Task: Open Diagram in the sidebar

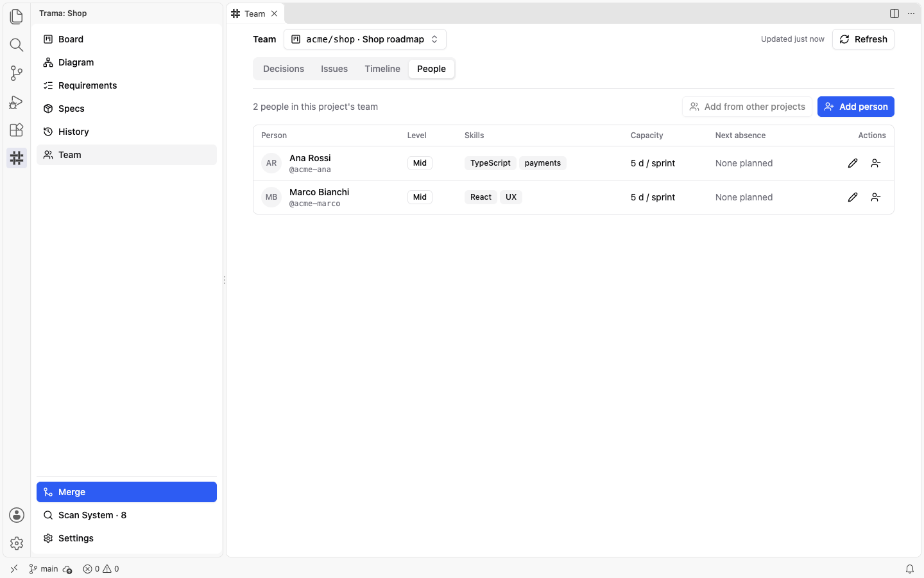Action: [126, 62]
